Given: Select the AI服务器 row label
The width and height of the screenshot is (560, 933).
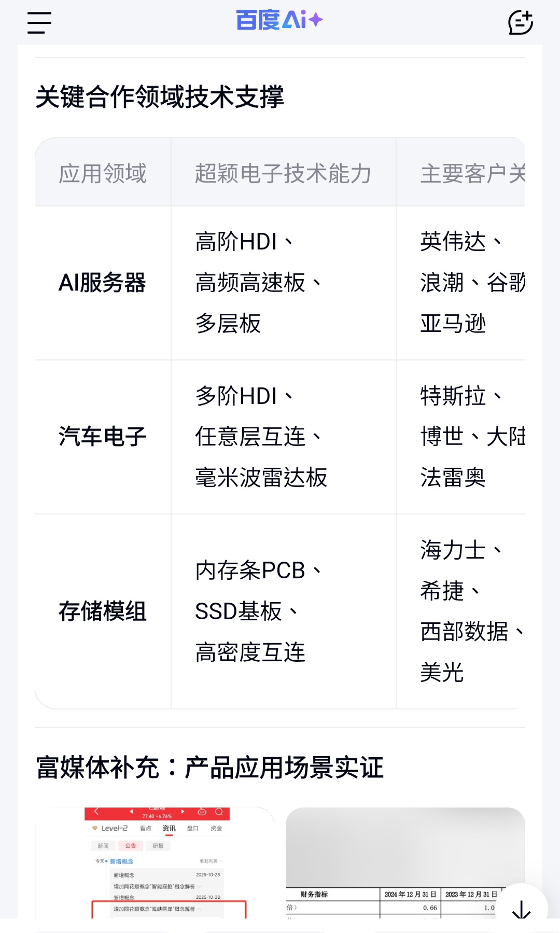Looking at the screenshot, I should pos(103,283).
